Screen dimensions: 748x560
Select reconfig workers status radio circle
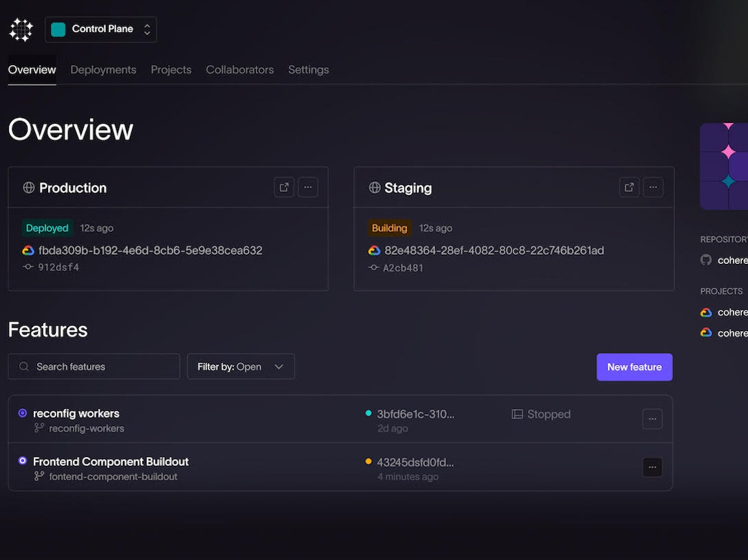tap(23, 413)
